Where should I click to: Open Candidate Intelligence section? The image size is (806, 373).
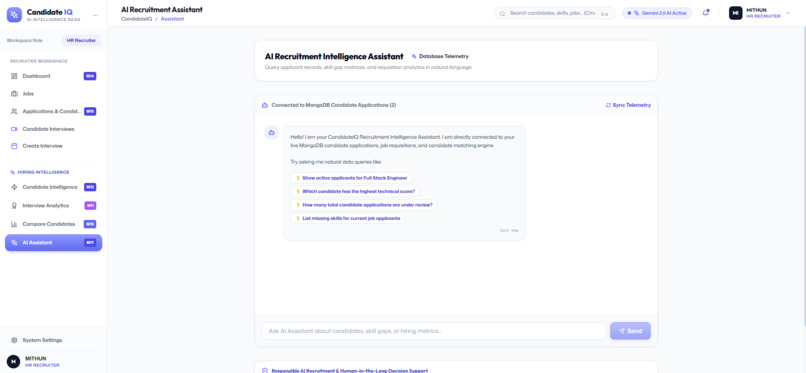pos(53,187)
